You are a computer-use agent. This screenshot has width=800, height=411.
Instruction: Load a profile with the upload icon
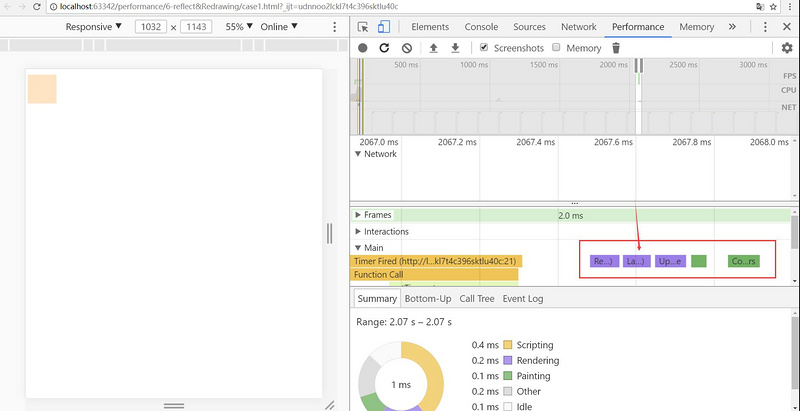click(x=433, y=48)
